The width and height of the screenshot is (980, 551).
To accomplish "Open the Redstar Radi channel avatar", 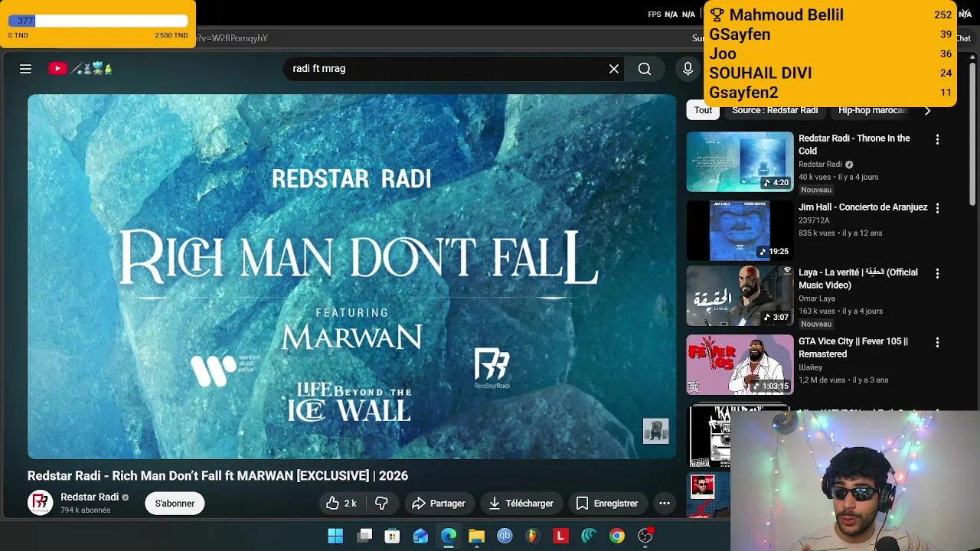I will [41, 503].
